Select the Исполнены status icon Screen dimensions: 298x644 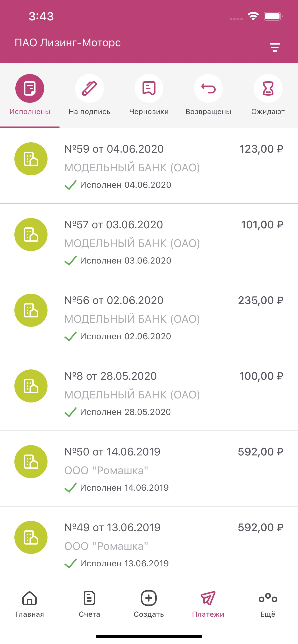coord(30,88)
